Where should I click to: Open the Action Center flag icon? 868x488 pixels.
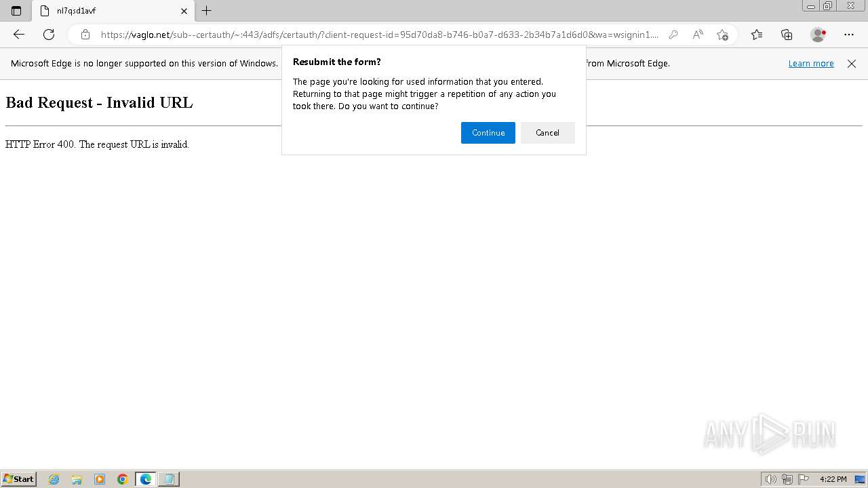804,479
